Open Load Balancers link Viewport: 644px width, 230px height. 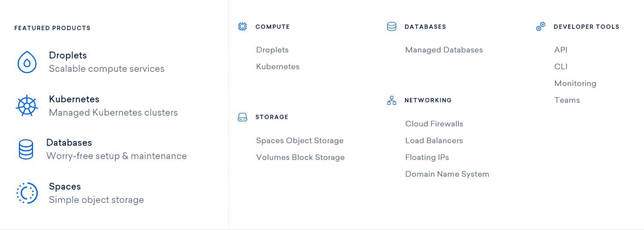[434, 141]
